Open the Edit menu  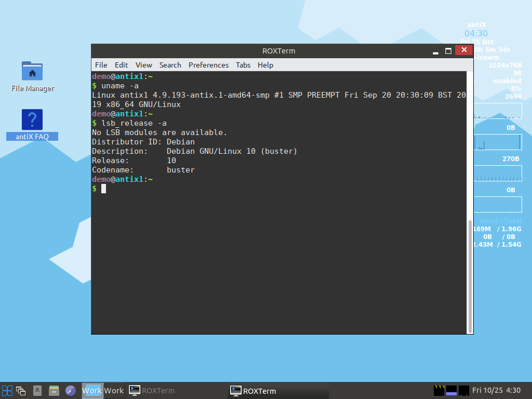(x=122, y=65)
